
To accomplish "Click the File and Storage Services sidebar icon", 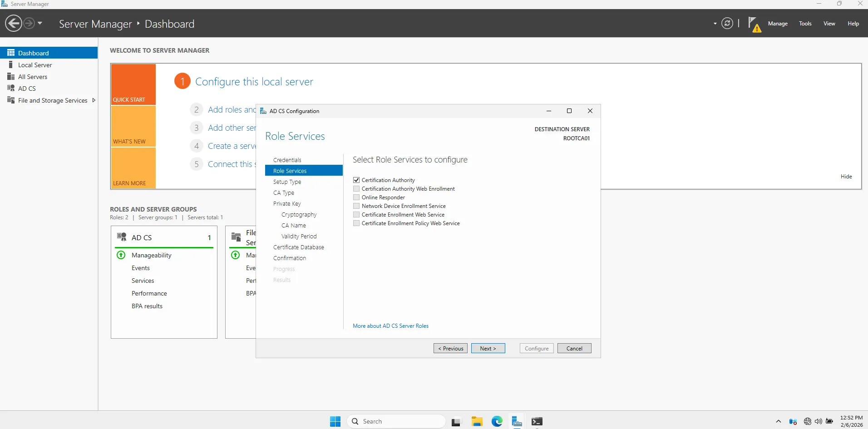I will 11,100.
